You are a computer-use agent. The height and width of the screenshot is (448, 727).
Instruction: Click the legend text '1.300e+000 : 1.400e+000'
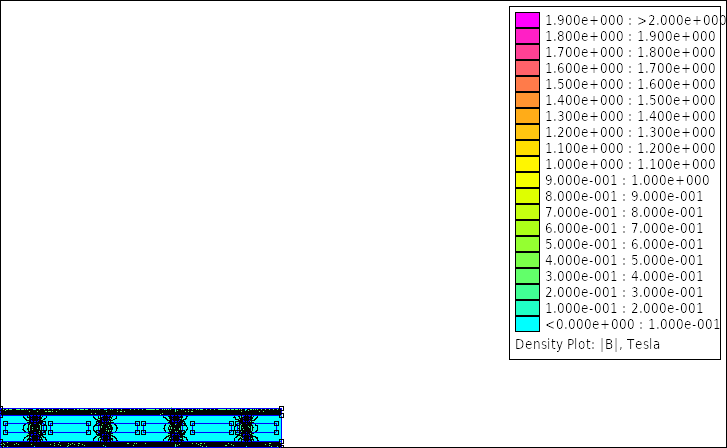631,116
